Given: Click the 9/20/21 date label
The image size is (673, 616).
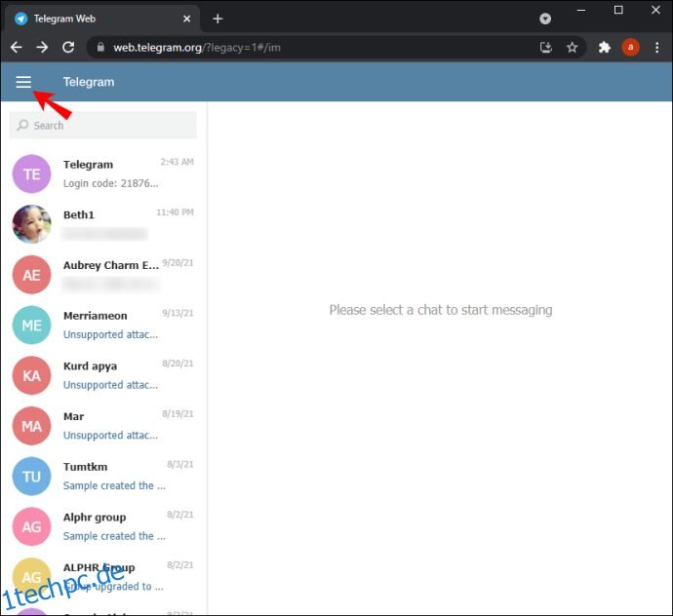Looking at the screenshot, I should [x=178, y=262].
